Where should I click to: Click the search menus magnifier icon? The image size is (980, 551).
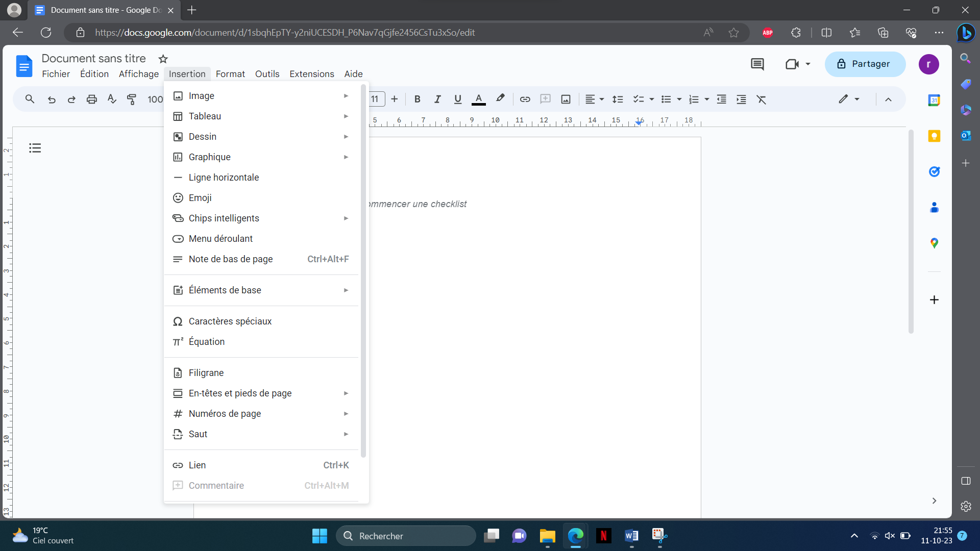(x=30, y=99)
